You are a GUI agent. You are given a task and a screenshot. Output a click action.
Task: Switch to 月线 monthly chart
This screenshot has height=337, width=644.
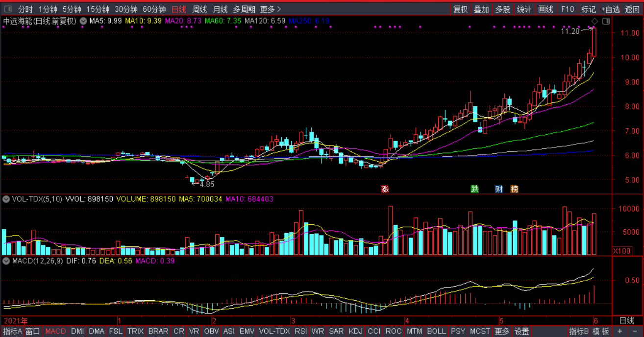point(220,9)
